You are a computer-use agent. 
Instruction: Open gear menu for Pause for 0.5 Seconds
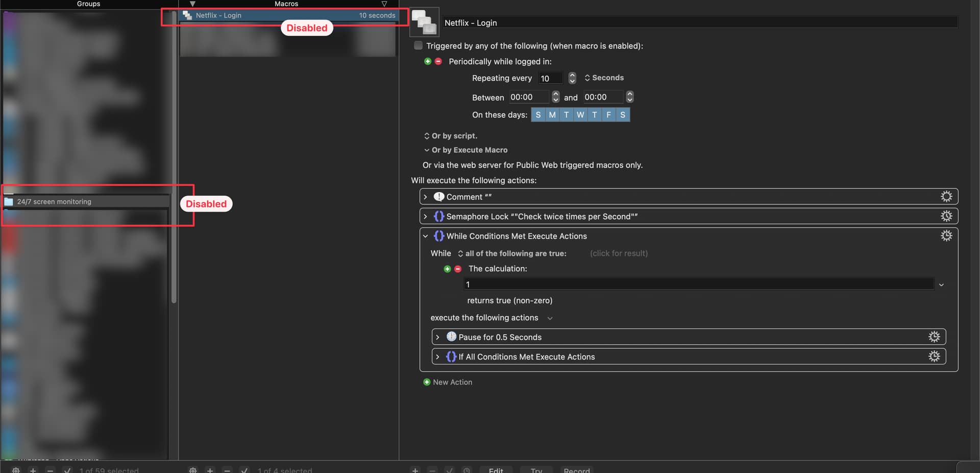coord(934,337)
